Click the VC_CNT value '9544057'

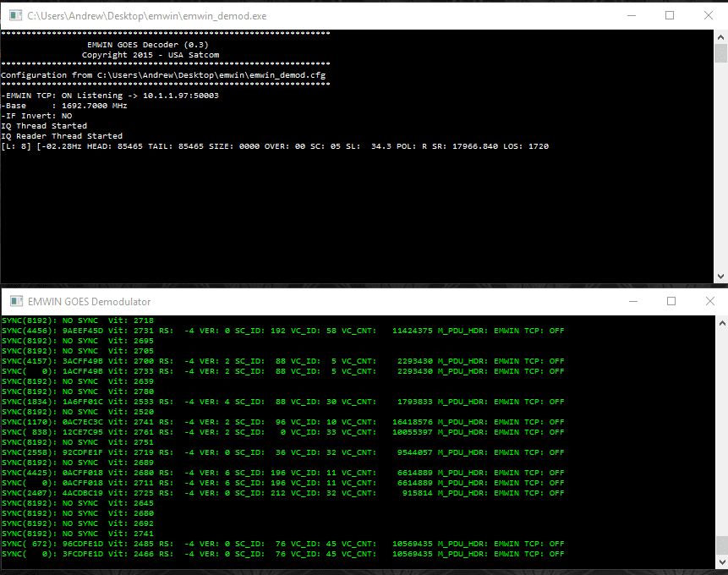tap(414, 453)
